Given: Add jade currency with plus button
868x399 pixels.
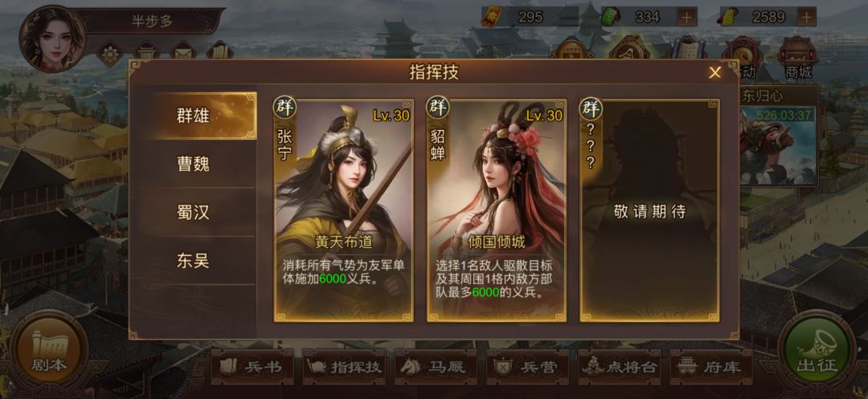Looking at the screenshot, I should (687, 17).
